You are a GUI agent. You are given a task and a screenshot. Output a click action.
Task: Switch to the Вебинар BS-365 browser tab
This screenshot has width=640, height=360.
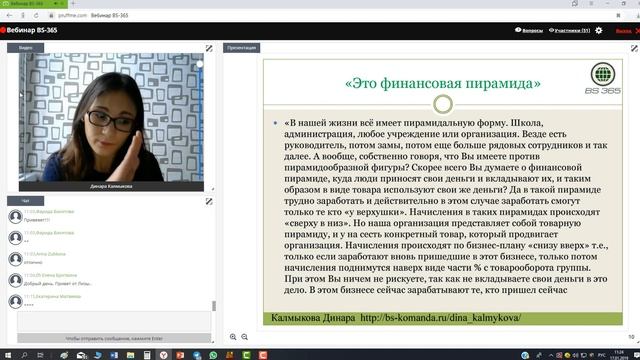click(x=33, y=4)
